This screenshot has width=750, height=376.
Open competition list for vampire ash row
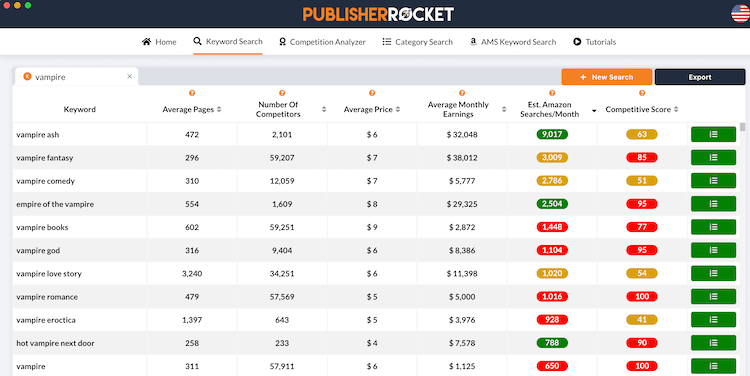coord(713,134)
